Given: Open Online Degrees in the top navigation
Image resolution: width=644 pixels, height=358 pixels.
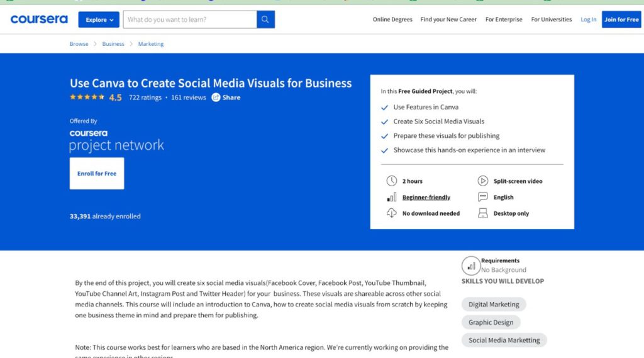Looking at the screenshot, I should 392,20.
